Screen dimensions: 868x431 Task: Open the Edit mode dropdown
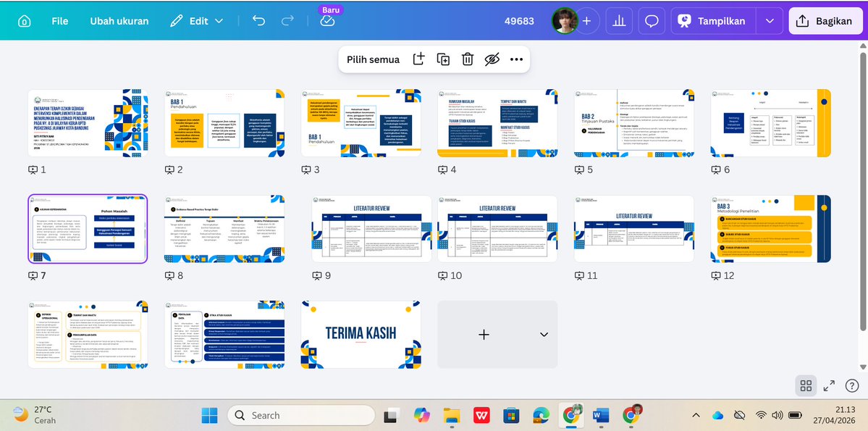196,21
